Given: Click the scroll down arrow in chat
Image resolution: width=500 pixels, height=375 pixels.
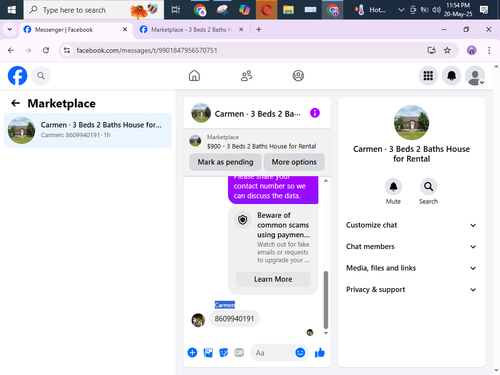Looking at the screenshot, I should click(x=326, y=333).
